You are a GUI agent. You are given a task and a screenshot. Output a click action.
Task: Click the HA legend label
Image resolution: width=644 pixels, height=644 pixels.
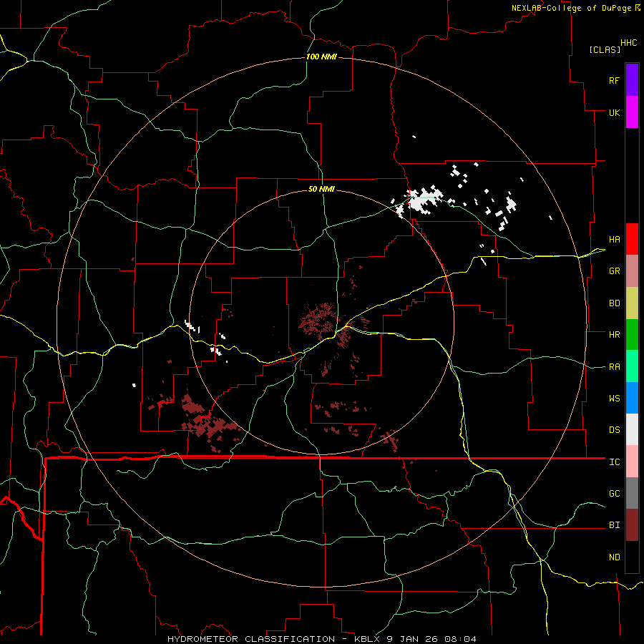615,239
